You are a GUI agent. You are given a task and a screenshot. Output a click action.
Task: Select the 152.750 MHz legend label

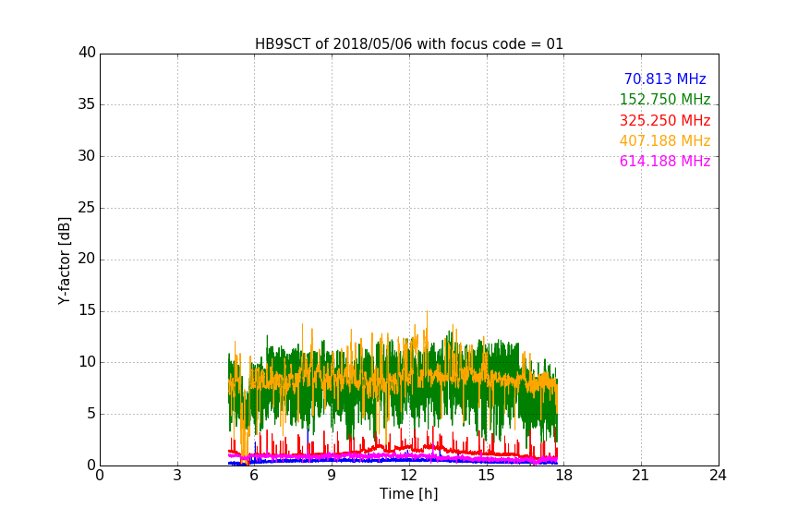click(665, 99)
